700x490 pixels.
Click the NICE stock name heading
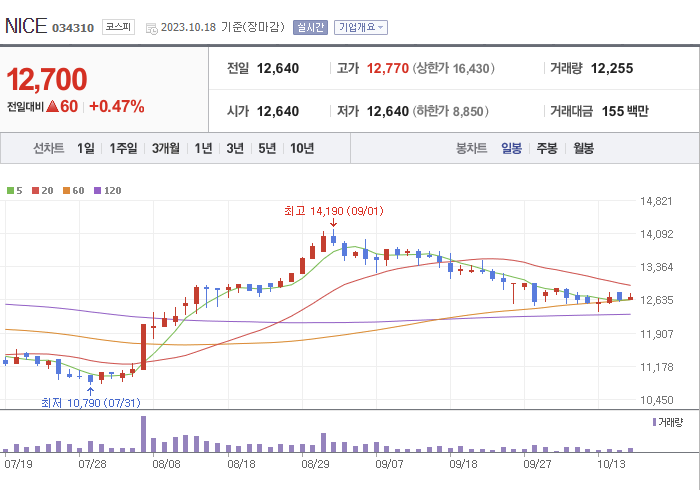(x=26, y=26)
